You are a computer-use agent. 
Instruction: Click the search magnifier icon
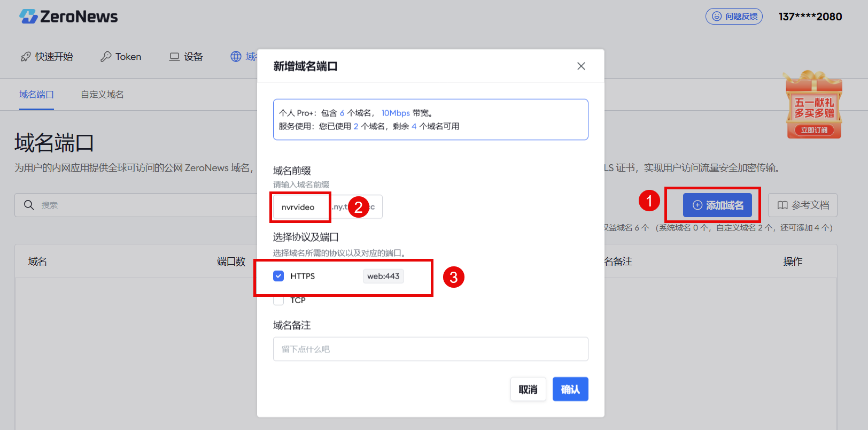[29, 205]
